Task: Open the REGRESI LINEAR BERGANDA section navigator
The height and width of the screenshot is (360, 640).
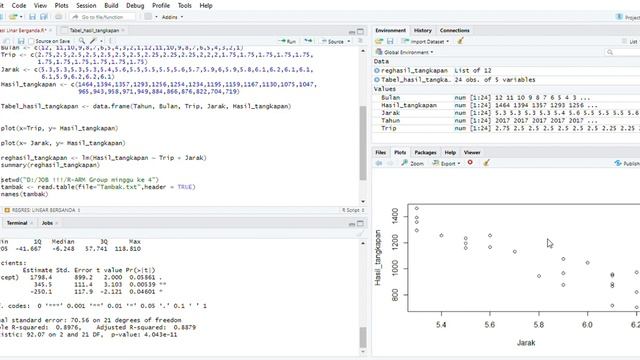Action: click(x=42, y=210)
